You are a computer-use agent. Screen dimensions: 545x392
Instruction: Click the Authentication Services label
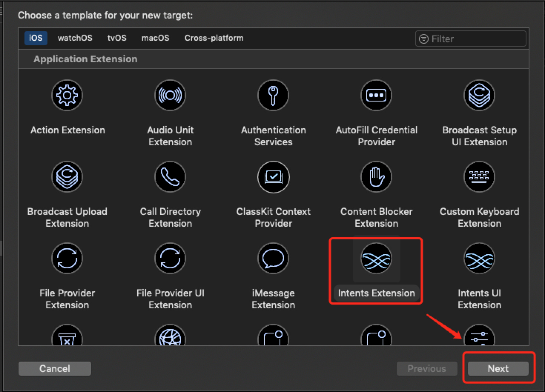tap(273, 136)
